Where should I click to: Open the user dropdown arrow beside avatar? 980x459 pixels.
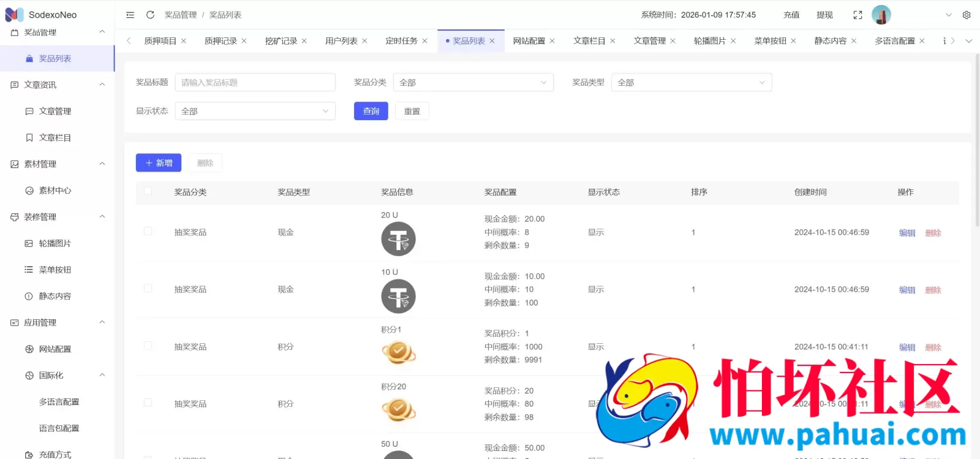[x=949, y=15]
